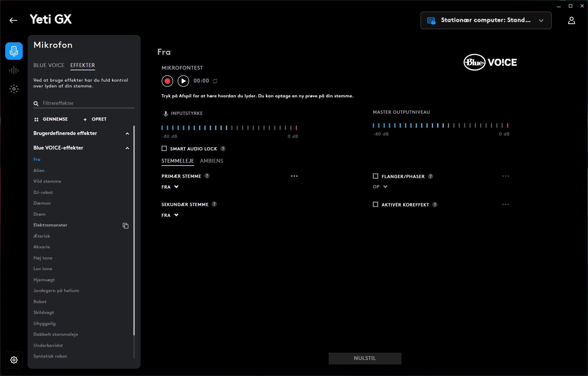The height and width of the screenshot is (376, 588).
Task: Click the microphone icon beside Inputstyrke
Action: click(x=166, y=114)
